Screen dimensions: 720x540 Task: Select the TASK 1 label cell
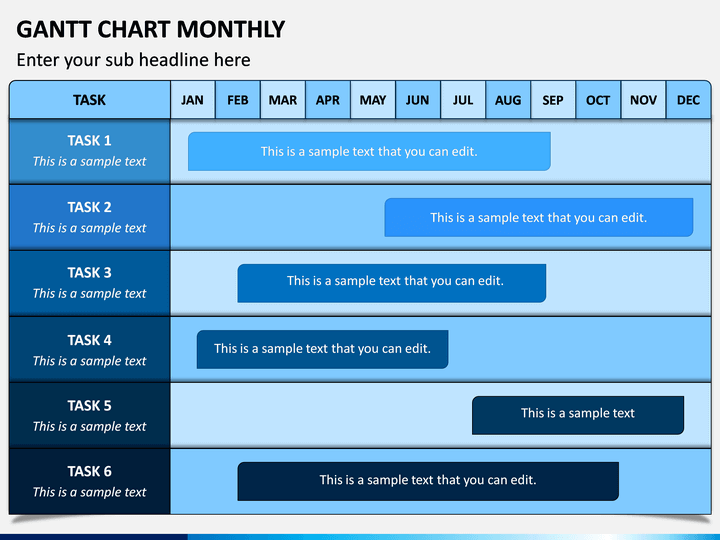(90, 152)
